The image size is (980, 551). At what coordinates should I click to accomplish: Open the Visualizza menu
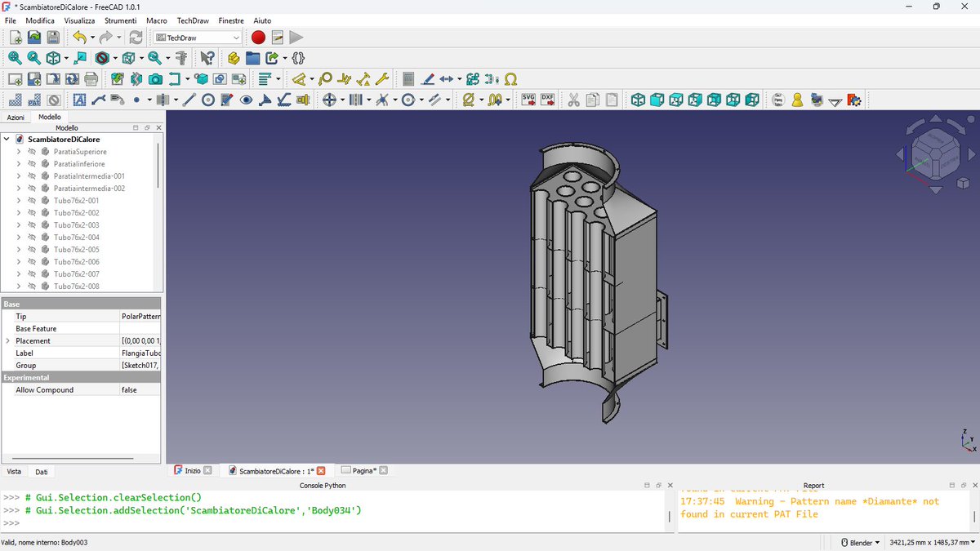click(x=79, y=20)
